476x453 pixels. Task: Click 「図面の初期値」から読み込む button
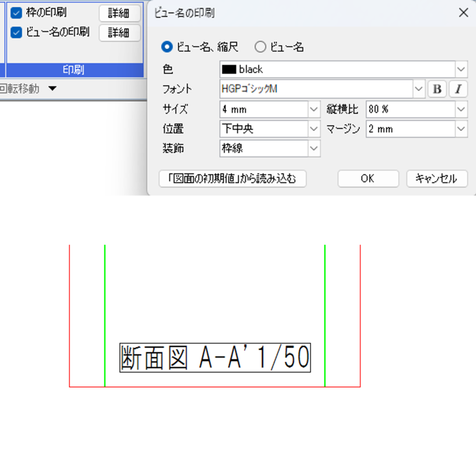(232, 179)
